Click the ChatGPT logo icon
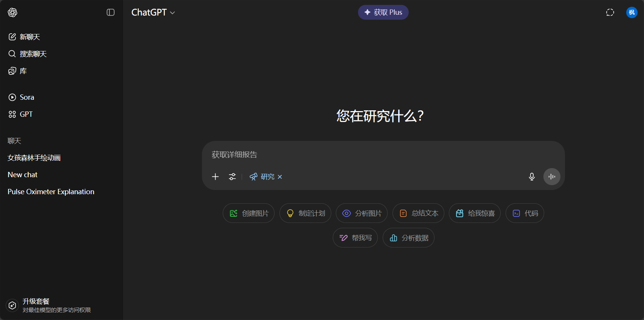This screenshot has height=320, width=644. [12, 12]
